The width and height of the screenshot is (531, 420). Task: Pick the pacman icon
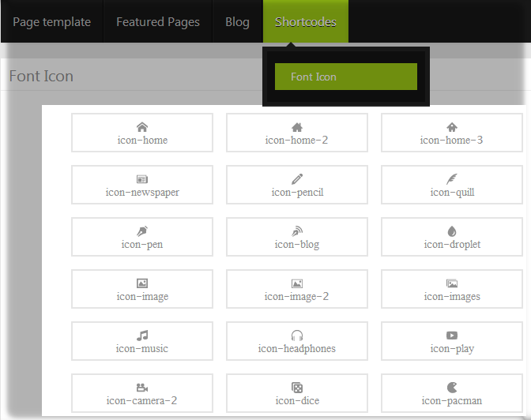(x=452, y=388)
